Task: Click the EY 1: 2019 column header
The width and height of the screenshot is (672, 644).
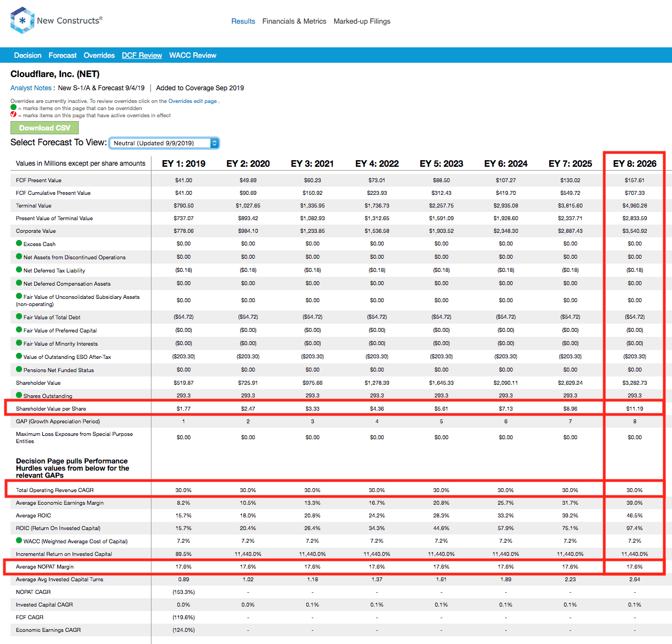Action: pos(183,164)
